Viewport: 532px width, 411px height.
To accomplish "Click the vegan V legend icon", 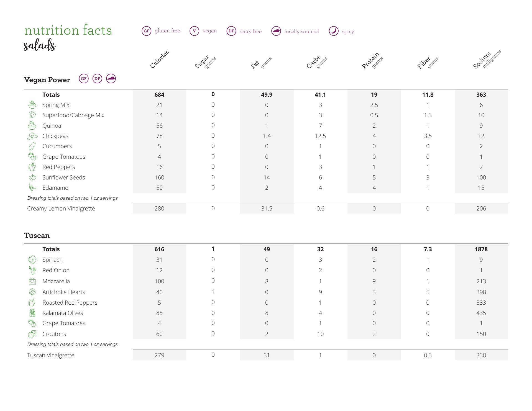I will click(194, 31).
